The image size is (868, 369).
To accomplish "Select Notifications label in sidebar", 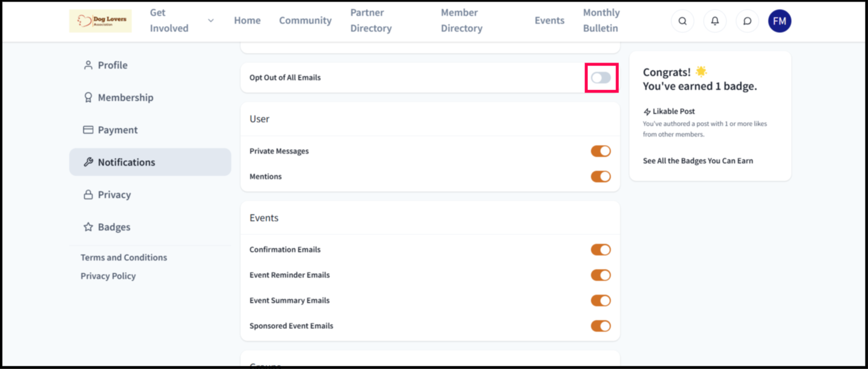I will pos(126,162).
